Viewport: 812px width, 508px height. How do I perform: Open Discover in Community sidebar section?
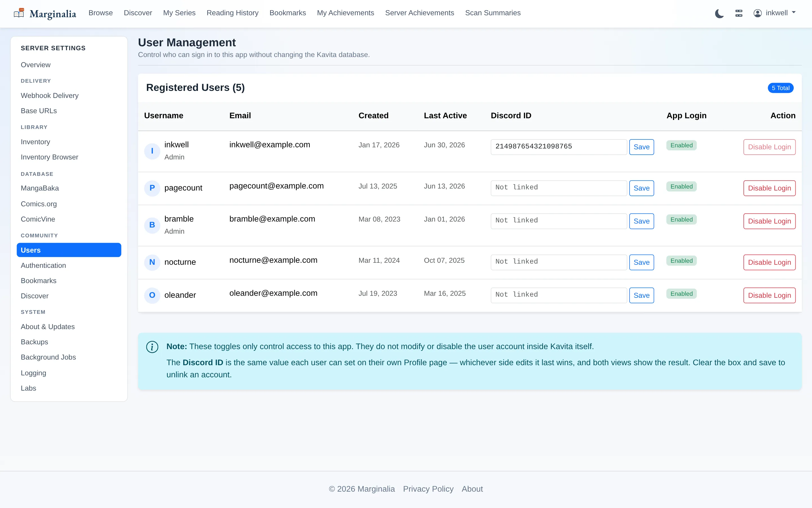click(x=69, y=296)
